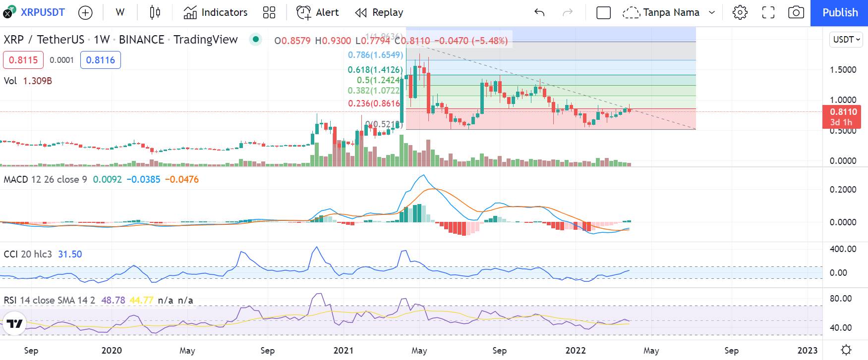Start bar Replay mode
The width and height of the screenshot is (868, 360).
[379, 12]
